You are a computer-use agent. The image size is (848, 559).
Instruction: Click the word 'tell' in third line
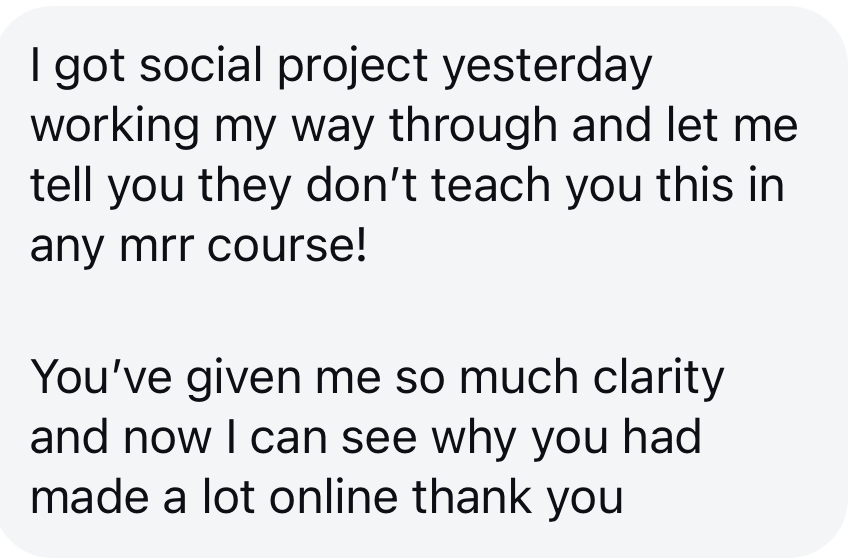tap(61, 184)
